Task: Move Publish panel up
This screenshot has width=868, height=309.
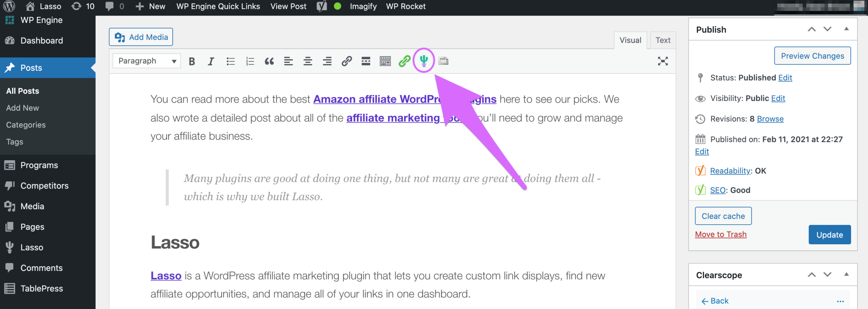Action: tap(811, 29)
